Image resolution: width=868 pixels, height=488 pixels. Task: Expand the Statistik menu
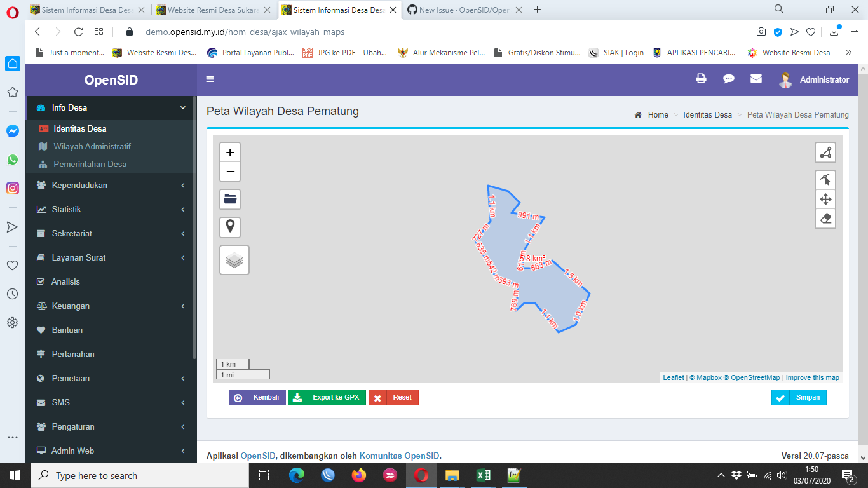tap(111, 209)
